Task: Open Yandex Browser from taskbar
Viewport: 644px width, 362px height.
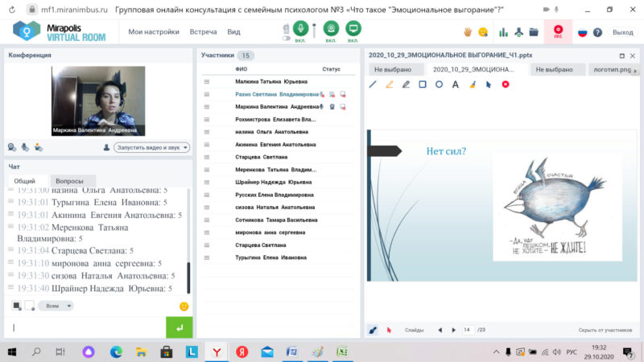Action: tap(217, 352)
